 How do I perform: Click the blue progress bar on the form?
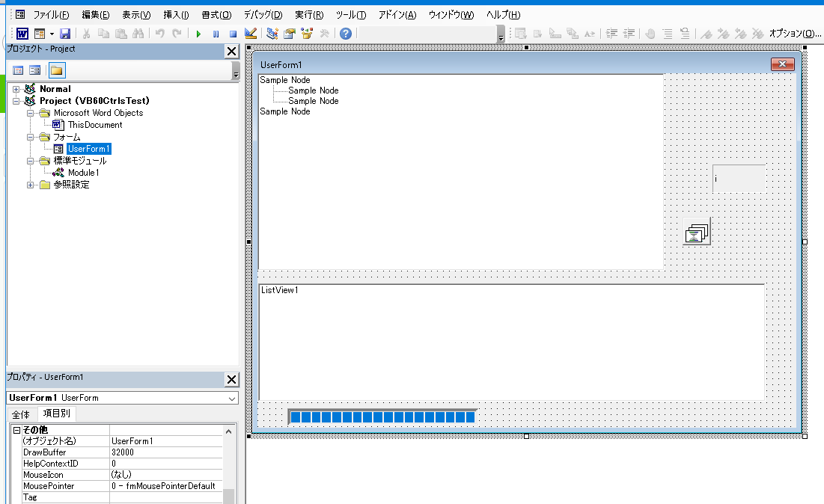tap(382, 417)
